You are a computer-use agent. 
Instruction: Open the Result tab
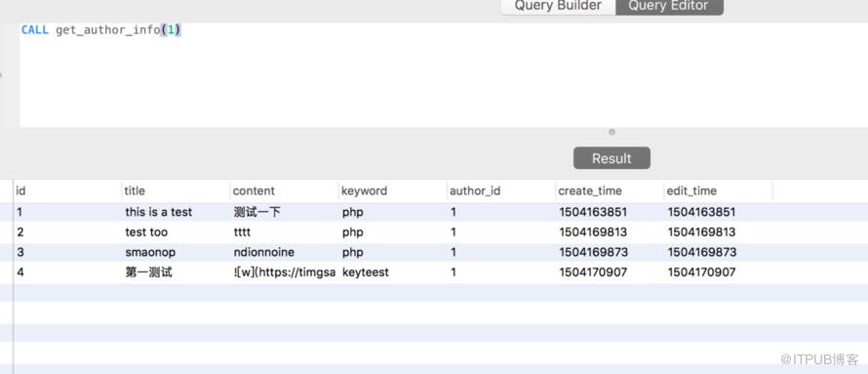[x=612, y=158]
